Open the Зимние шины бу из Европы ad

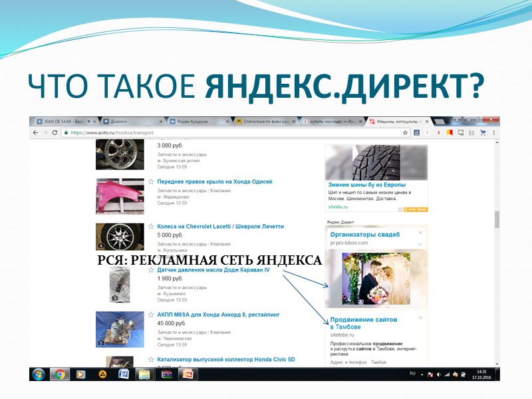(367, 185)
